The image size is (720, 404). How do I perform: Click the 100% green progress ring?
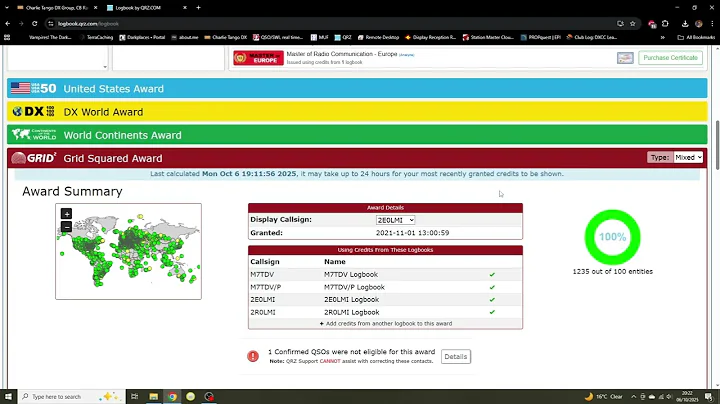[612, 237]
